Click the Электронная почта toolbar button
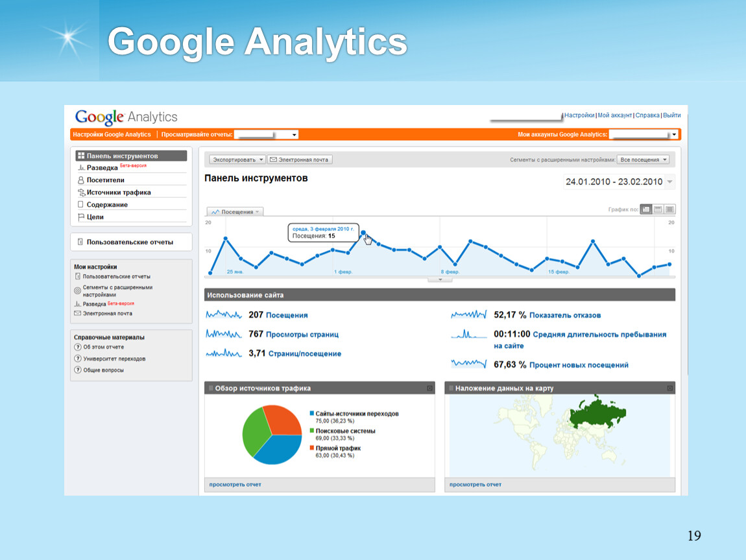The image size is (746, 560). pos(300,159)
